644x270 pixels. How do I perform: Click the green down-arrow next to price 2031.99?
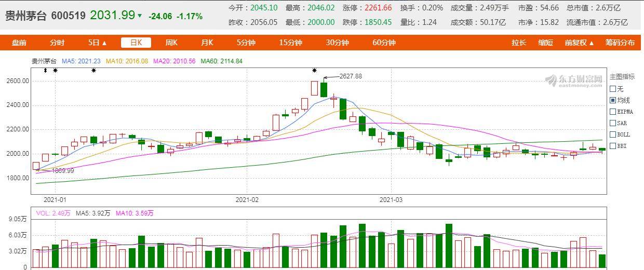(140, 16)
